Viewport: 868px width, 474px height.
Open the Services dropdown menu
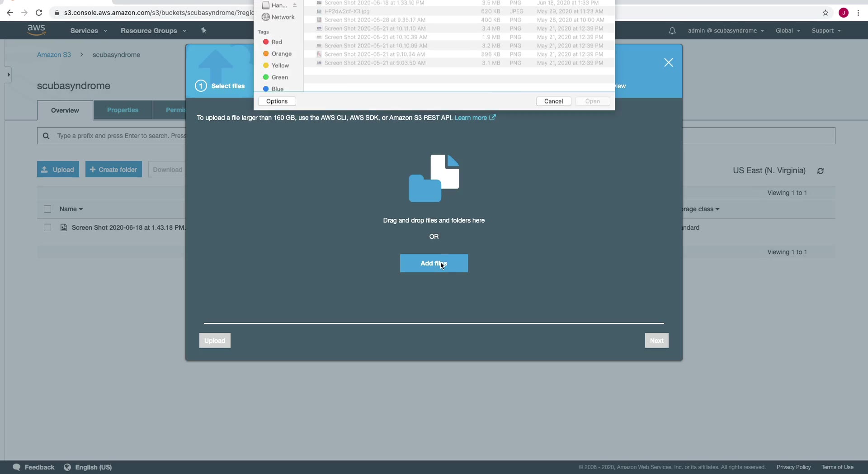(x=89, y=31)
